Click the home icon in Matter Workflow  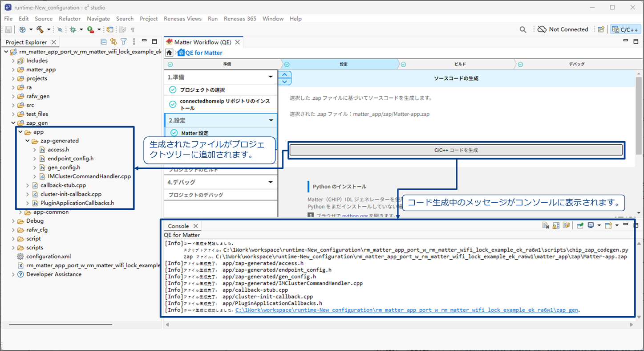[169, 53]
